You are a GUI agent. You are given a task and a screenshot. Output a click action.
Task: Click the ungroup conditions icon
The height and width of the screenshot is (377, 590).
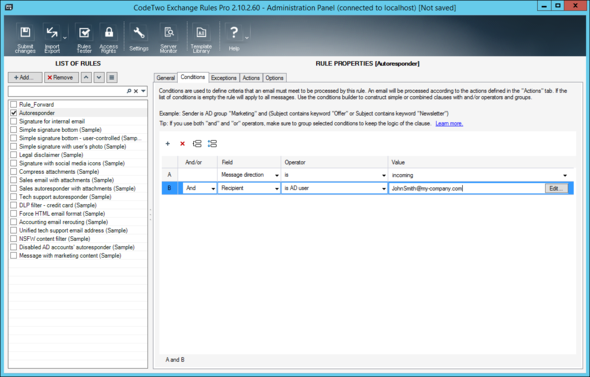(x=212, y=144)
